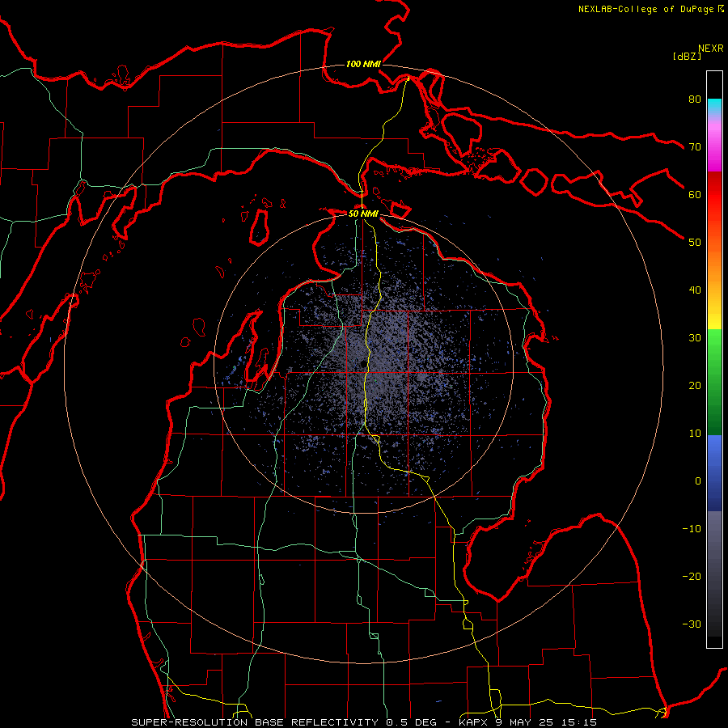The width and height of the screenshot is (728, 728).
Task: Click the 70 dBZ scale value
Action: [x=695, y=147]
